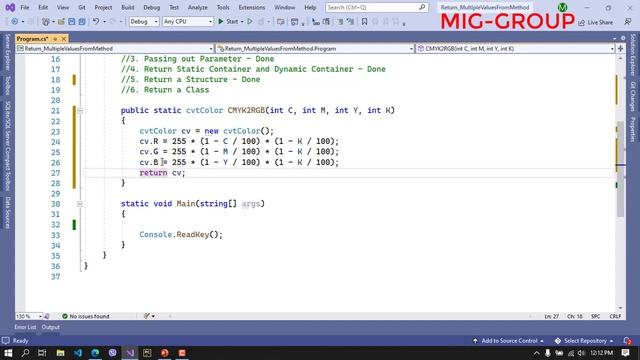
Task: Open the Data Sources side tab
Action: [x=7, y=212]
